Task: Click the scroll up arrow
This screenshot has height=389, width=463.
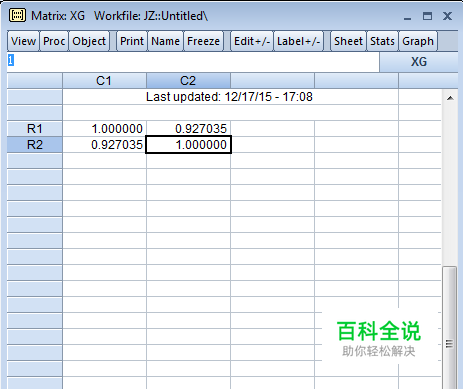Action: tap(450, 98)
